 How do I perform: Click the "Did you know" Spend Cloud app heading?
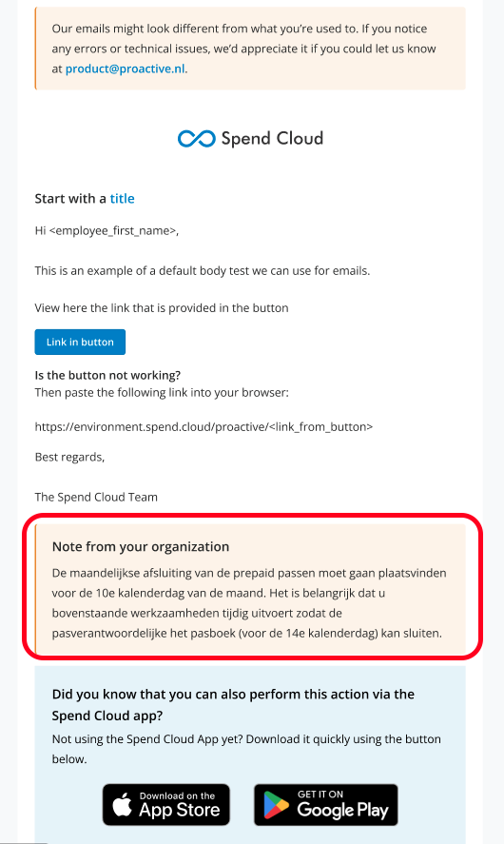233,704
